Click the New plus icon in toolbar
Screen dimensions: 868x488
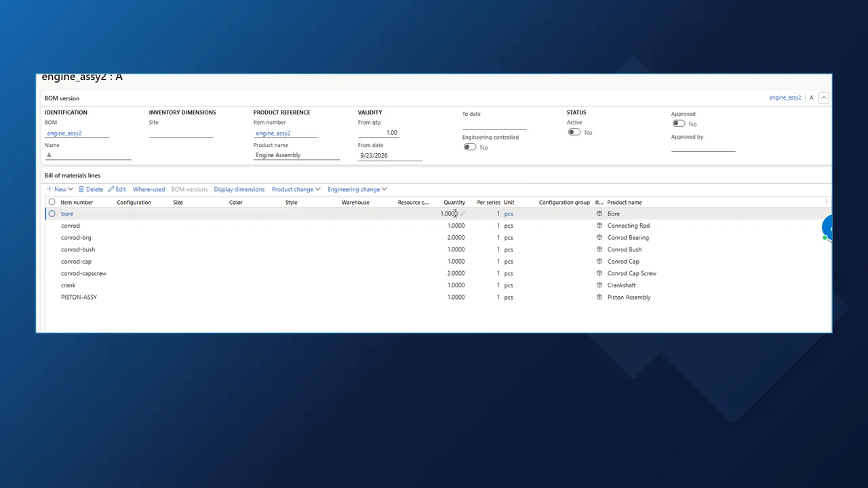tap(50, 189)
